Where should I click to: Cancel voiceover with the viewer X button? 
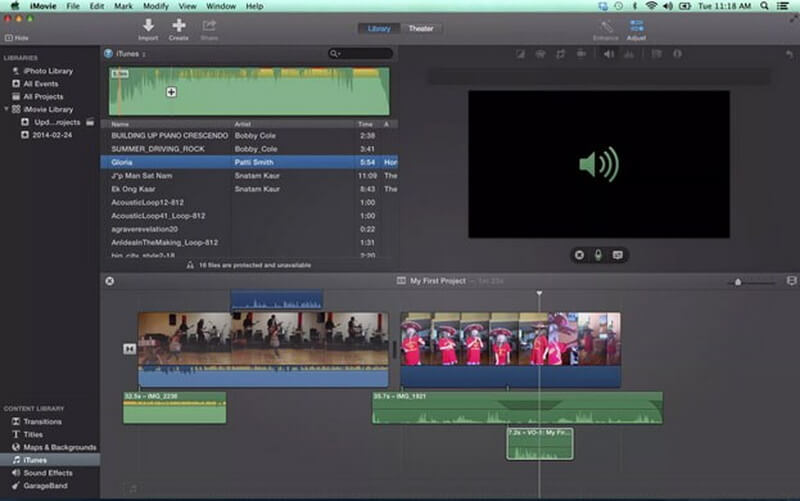(579, 255)
